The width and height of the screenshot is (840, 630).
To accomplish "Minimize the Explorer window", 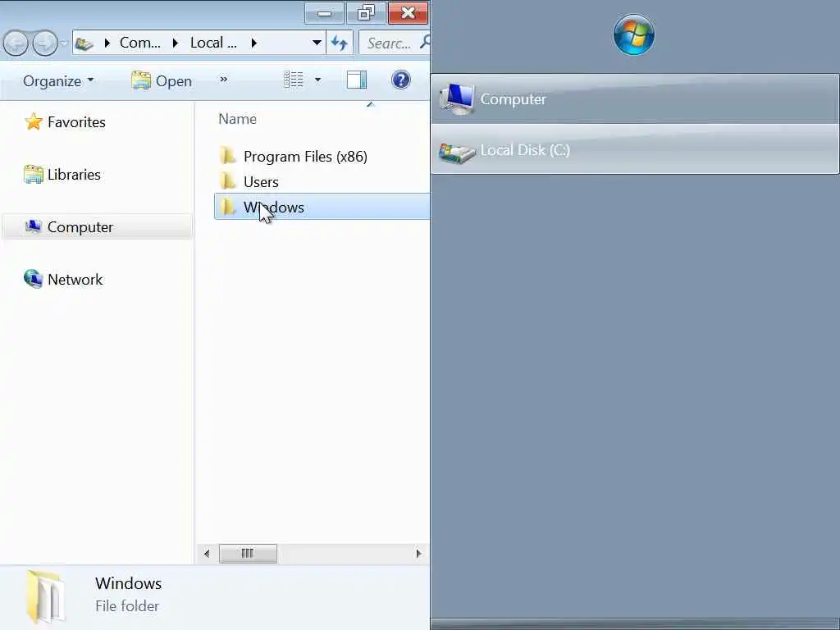I will pos(324,13).
